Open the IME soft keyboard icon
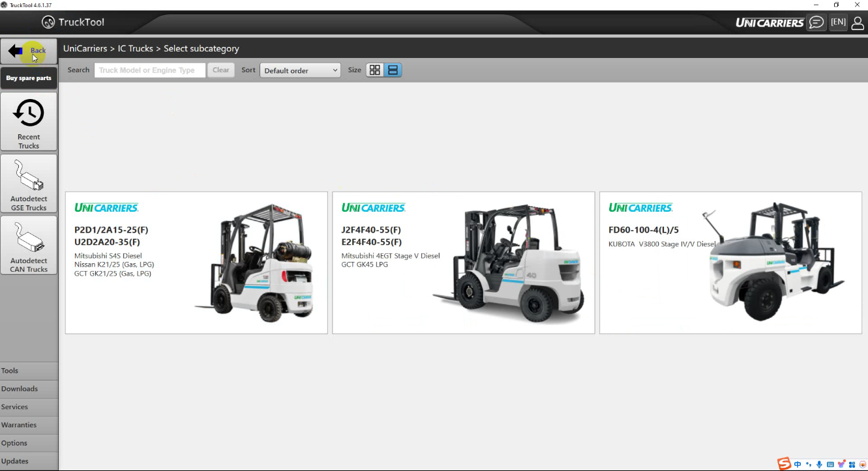868x471 pixels. pyautogui.click(x=830, y=464)
